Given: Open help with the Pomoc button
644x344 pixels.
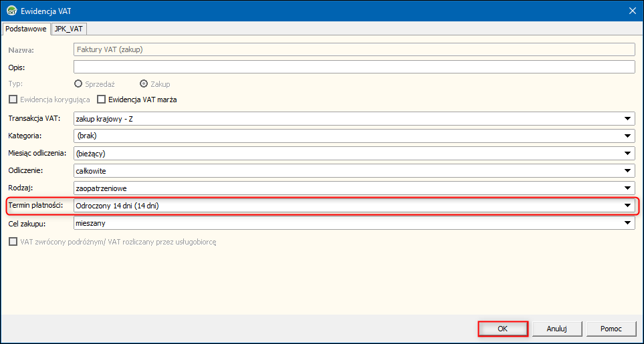Looking at the screenshot, I should tap(611, 329).
